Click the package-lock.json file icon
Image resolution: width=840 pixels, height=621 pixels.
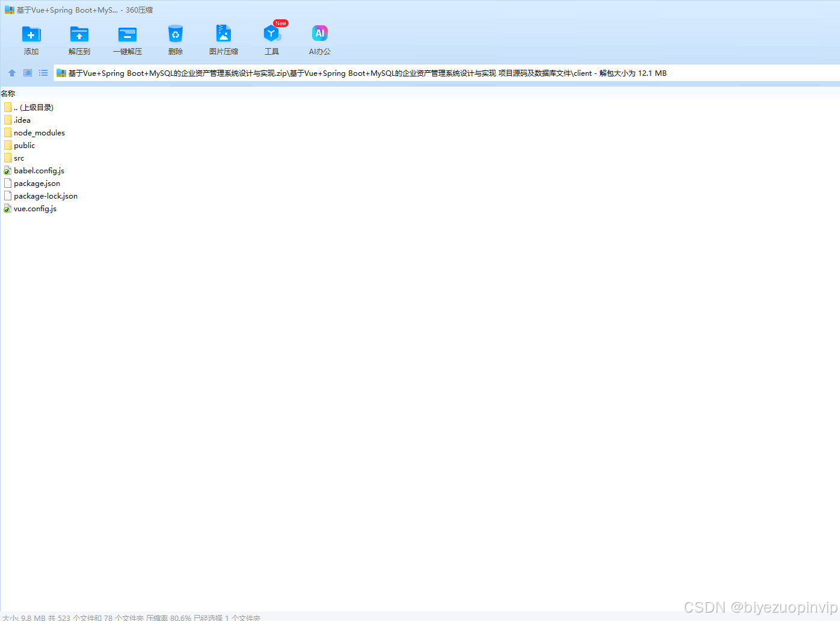(x=8, y=196)
